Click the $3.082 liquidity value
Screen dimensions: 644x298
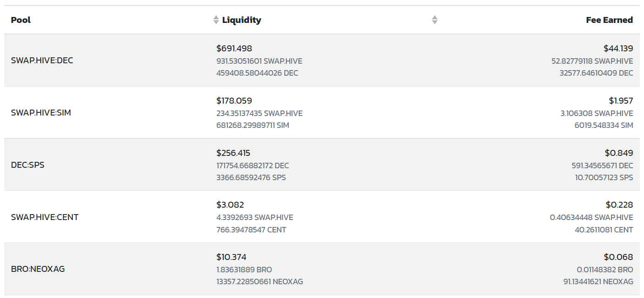pos(230,205)
